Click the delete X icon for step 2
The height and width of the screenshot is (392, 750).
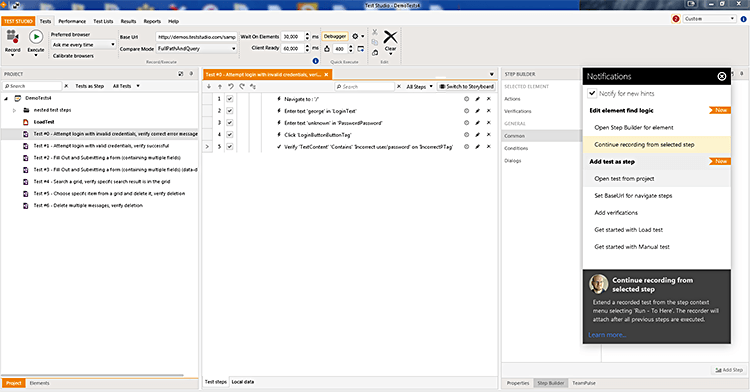pos(488,111)
